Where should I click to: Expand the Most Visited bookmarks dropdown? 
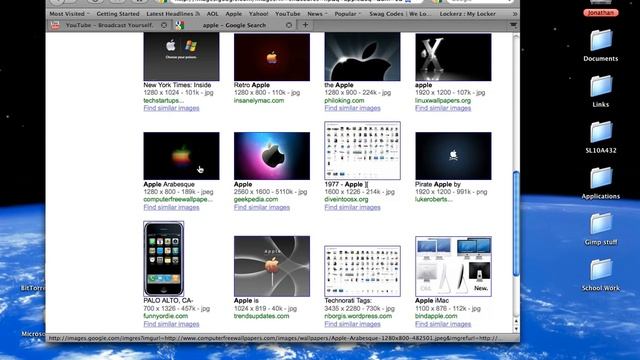[69, 14]
